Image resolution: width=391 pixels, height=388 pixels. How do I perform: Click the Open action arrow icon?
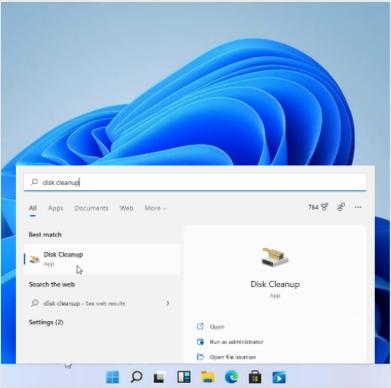[x=200, y=326]
